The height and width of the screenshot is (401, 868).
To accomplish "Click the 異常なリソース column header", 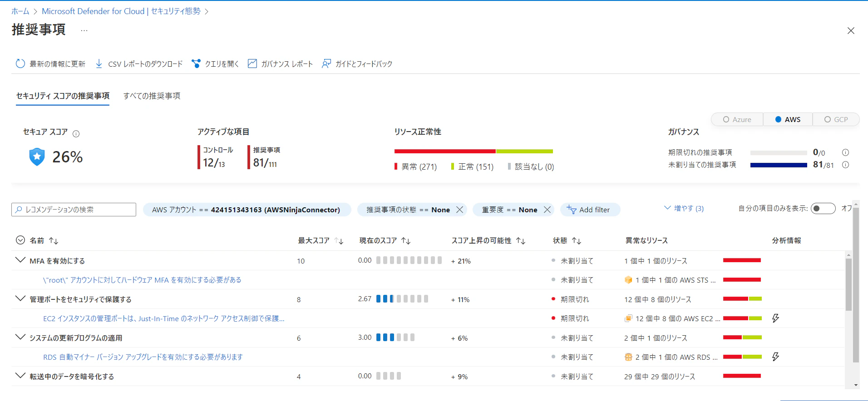I will point(646,240).
